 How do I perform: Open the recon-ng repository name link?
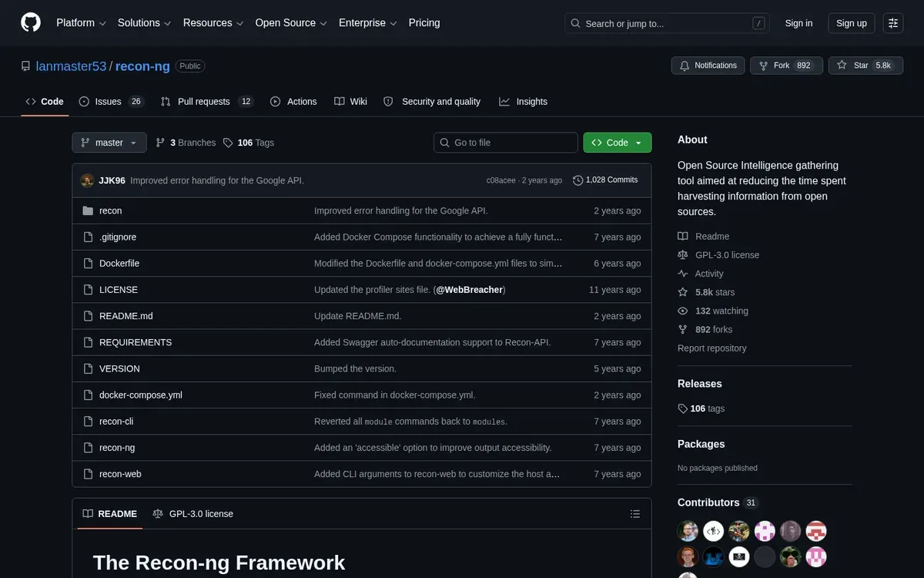[142, 66]
